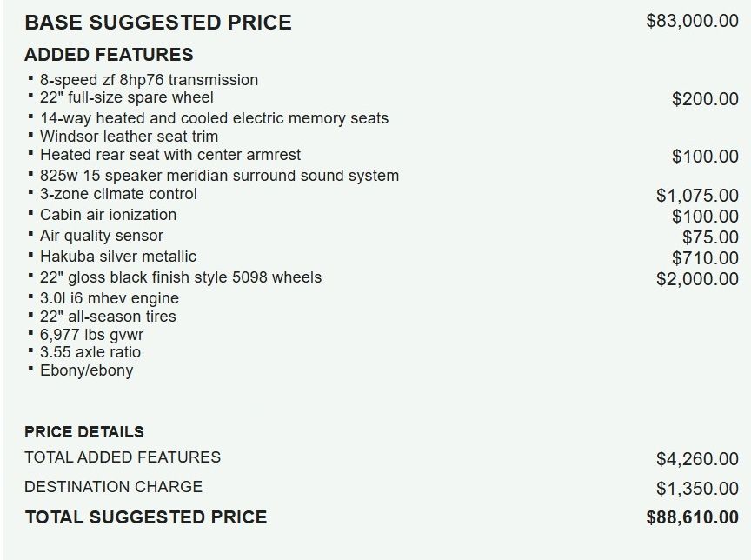Select the Air quality sensor line
The image size is (751, 560).
[101, 236]
